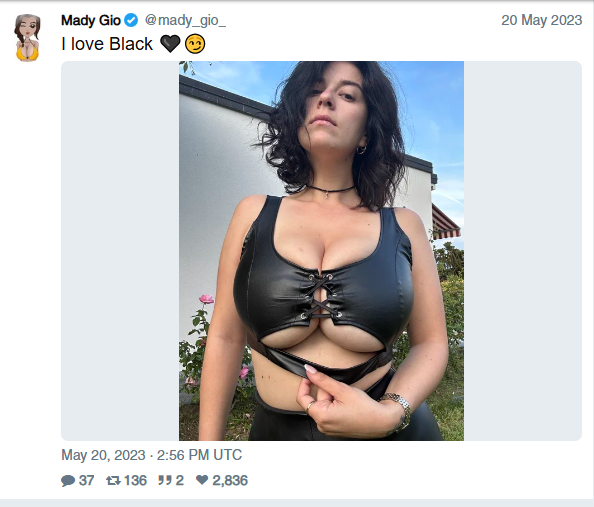Click the quote marks icon
The image size is (594, 507).
click(x=165, y=480)
